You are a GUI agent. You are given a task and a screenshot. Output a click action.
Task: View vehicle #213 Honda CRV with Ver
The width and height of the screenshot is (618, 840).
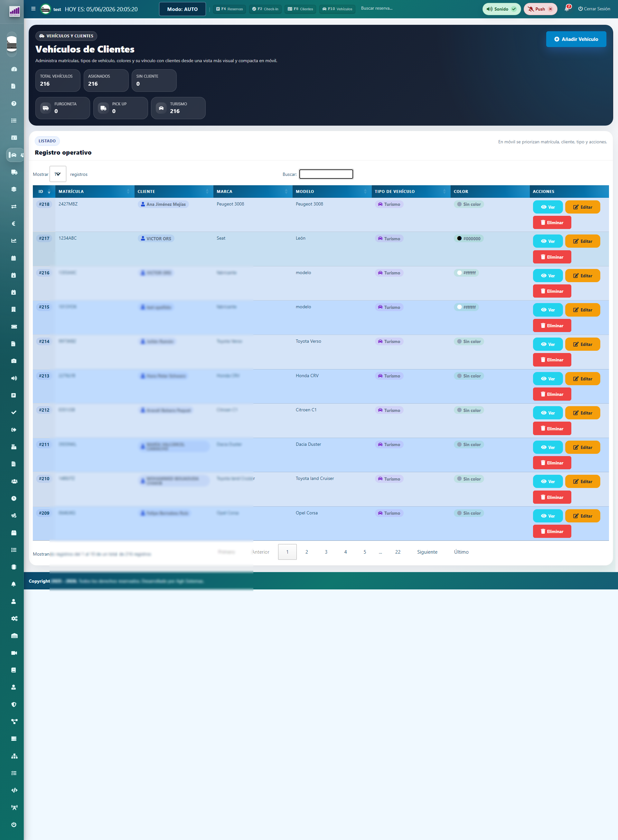548,379
